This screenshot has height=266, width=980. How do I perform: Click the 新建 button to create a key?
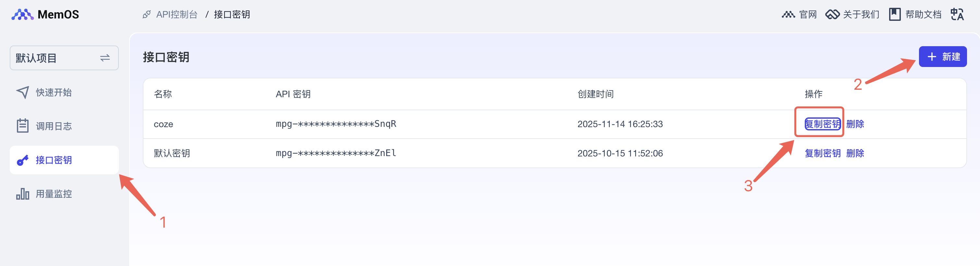click(x=943, y=56)
